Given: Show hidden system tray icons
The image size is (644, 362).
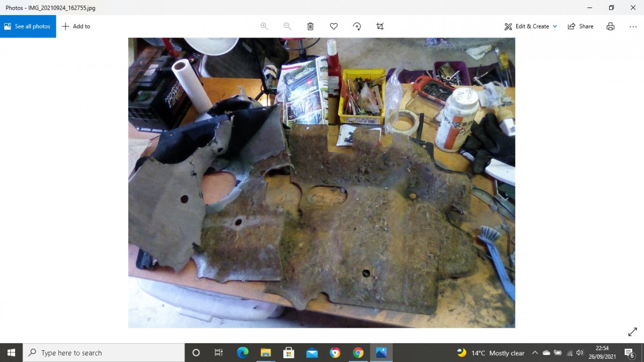Looking at the screenshot, I should 535,352.
